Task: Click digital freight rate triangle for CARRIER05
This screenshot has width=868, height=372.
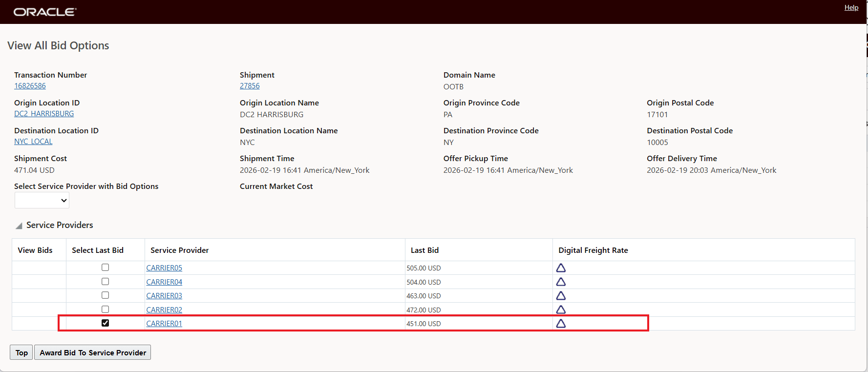Action: pos(561,268)
